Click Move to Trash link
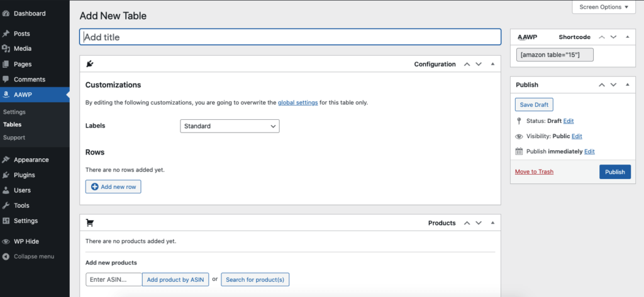Screen dimensions: 644x297 (534, 171)
